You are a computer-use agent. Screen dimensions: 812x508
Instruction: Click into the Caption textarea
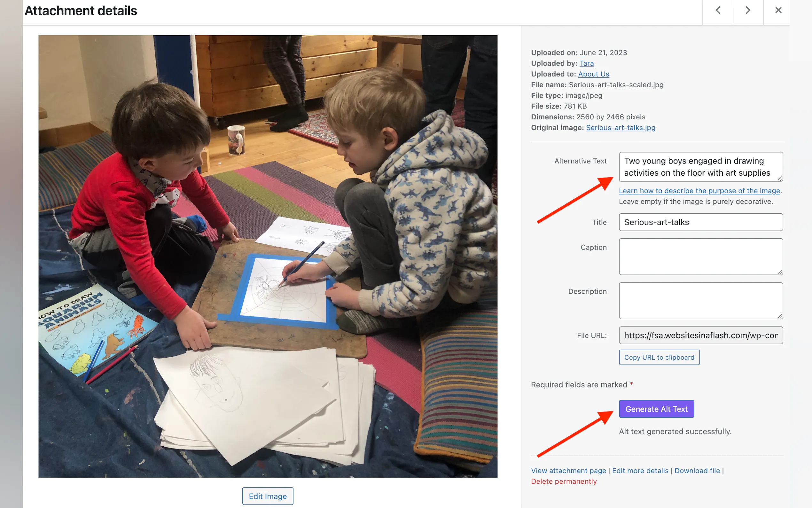click(x=700, y=257)
